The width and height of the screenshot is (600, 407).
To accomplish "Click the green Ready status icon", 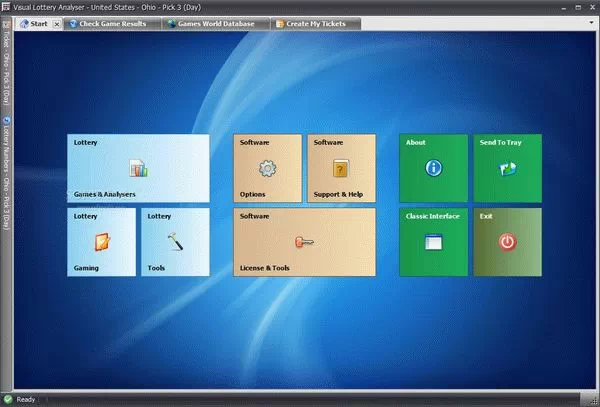I will click(8, 400).
